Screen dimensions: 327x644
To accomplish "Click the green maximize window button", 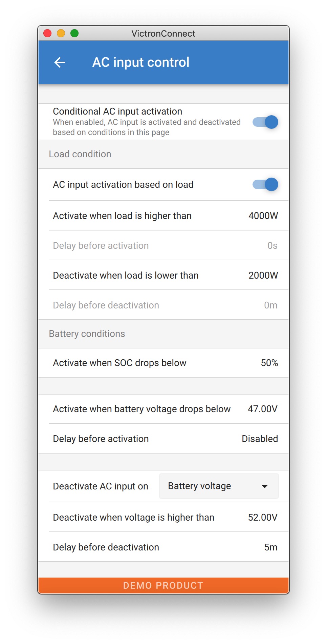I will 74,33.
